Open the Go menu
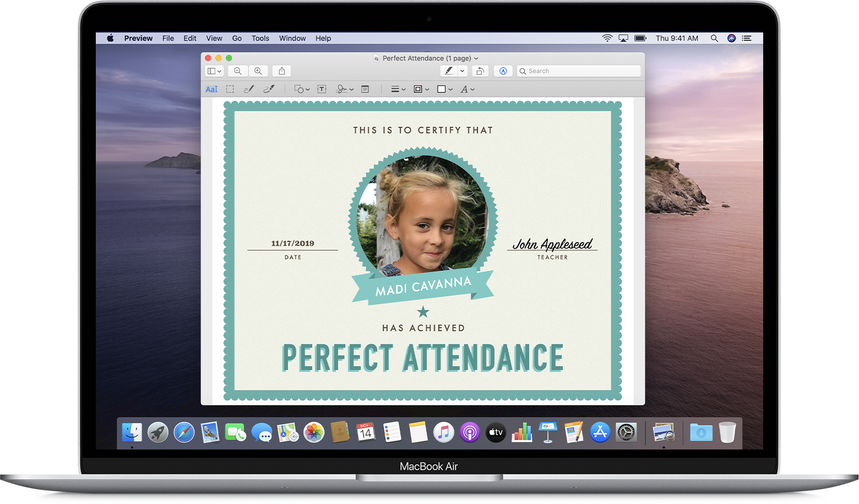The height and width of the screenshot is (504, 859). click(237, 38)
